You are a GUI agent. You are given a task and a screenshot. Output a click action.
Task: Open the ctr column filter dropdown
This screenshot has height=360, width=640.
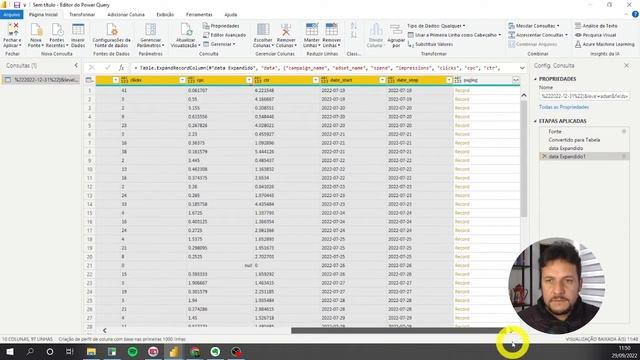tap(316, 80)
